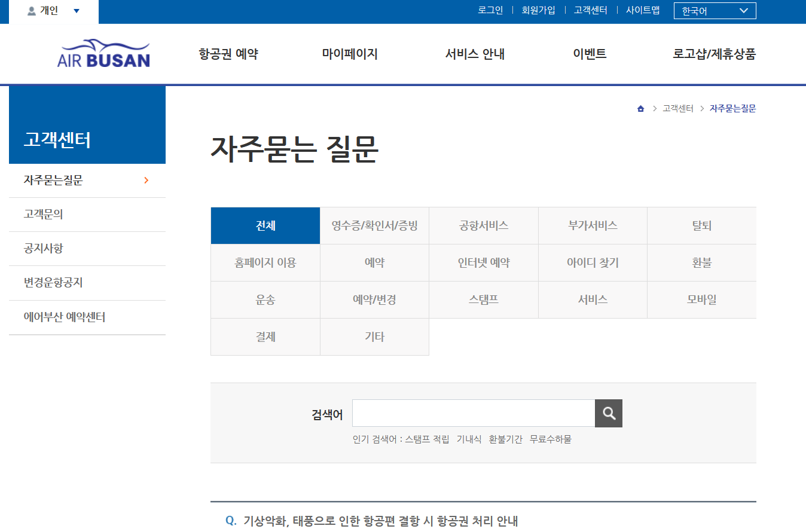The image size is (806, 532).
Task: Select the 환불 category tab
Action: point(701,262)
